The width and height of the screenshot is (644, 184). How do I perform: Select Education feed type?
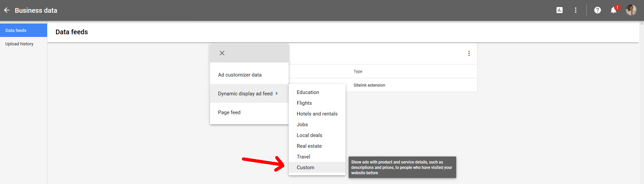(317, 92)
